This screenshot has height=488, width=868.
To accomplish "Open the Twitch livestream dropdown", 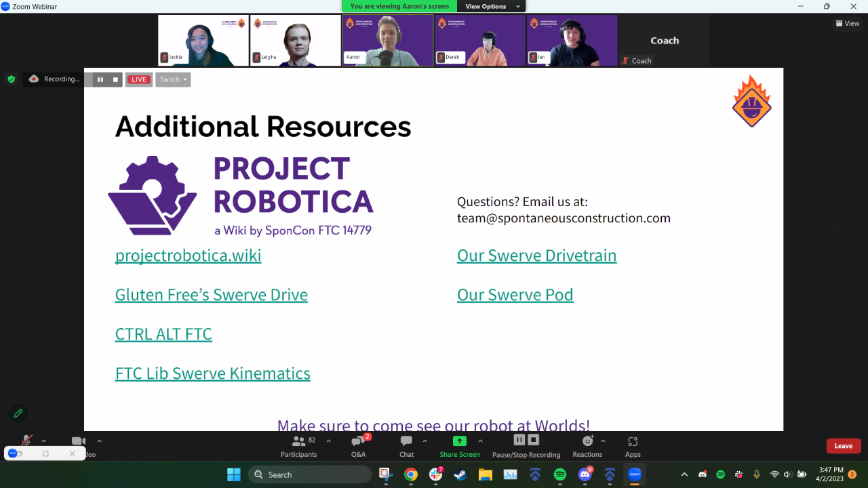I will click(173, 79).
